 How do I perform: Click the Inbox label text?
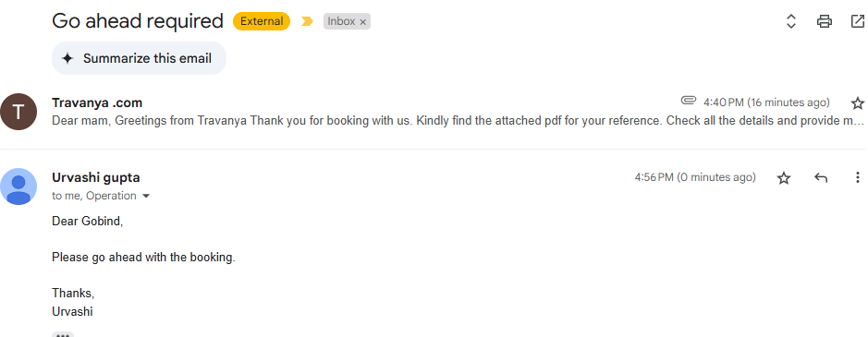coord(341,21)
